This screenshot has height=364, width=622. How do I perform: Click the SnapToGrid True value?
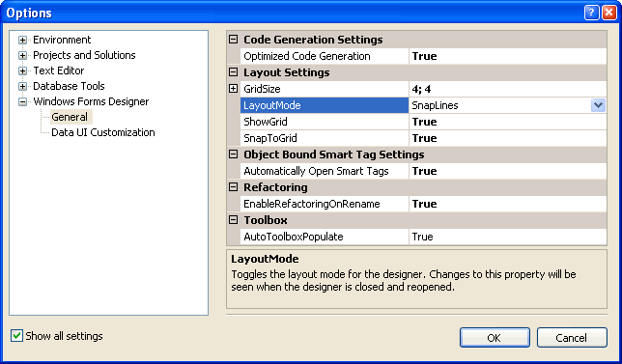508,138
